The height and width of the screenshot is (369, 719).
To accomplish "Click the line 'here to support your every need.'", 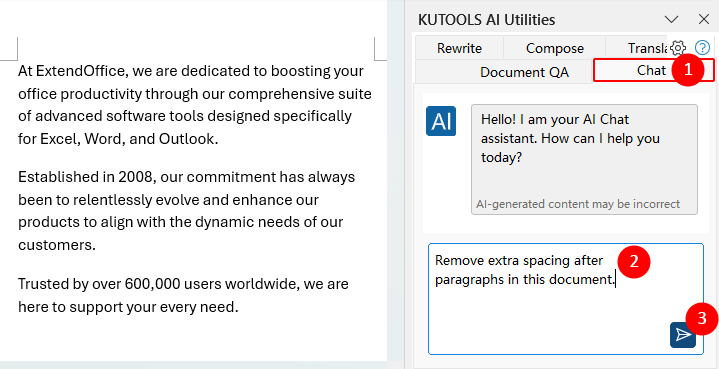I will tap(128, 307).
